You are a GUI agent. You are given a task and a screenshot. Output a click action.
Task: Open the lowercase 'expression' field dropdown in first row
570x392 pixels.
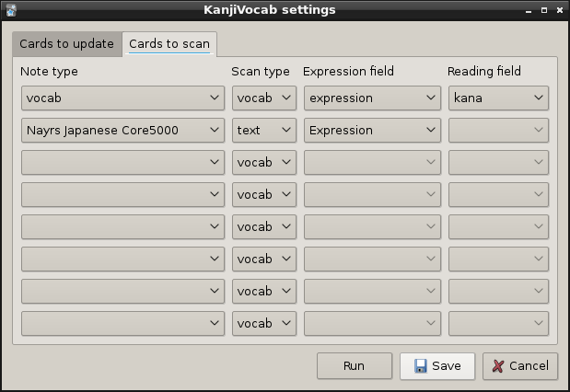pos(373,98)
